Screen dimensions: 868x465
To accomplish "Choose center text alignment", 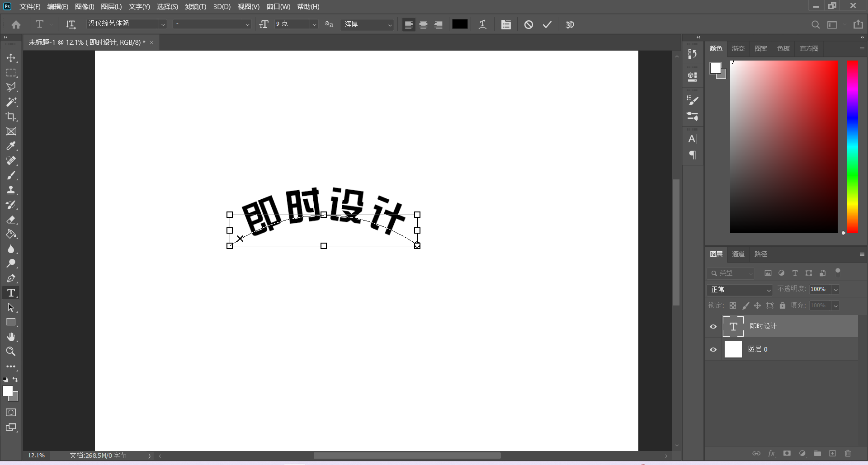I will click(x=423, y=25).
